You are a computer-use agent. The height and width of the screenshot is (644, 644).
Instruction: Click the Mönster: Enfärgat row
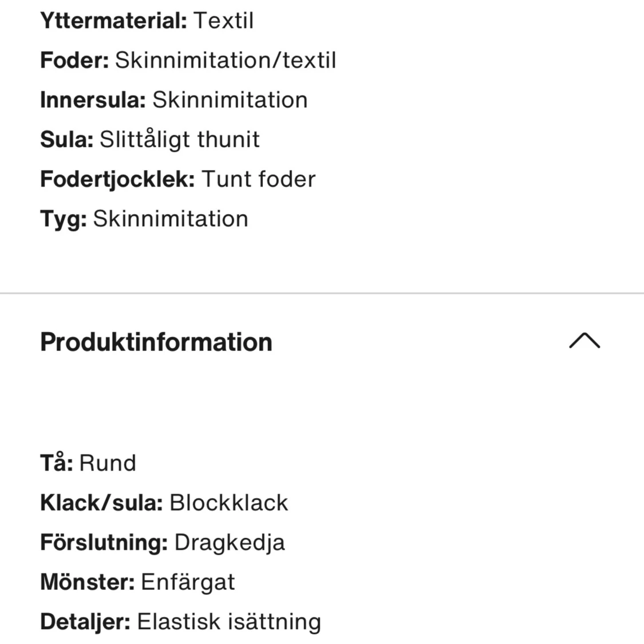(x=137, y=582)
